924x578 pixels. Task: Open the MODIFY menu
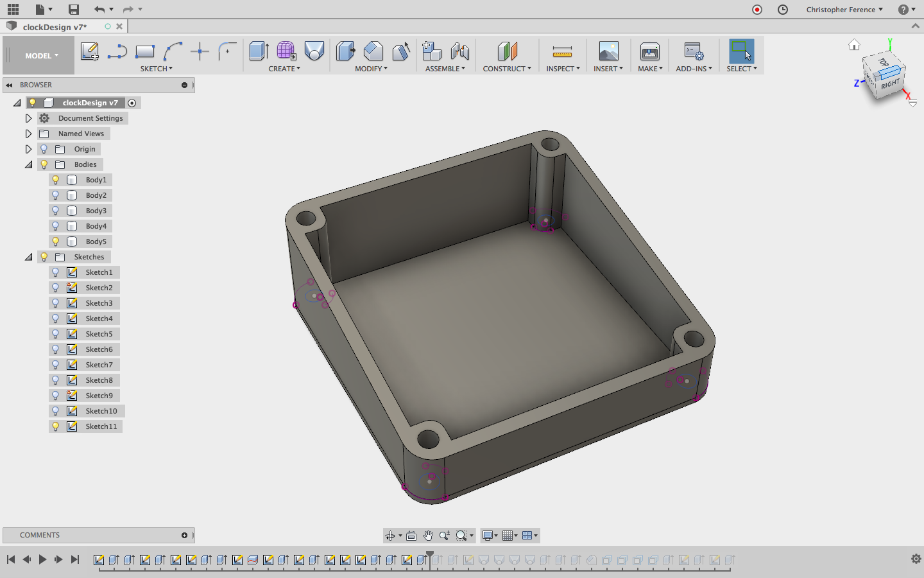(x=372, y=69)
